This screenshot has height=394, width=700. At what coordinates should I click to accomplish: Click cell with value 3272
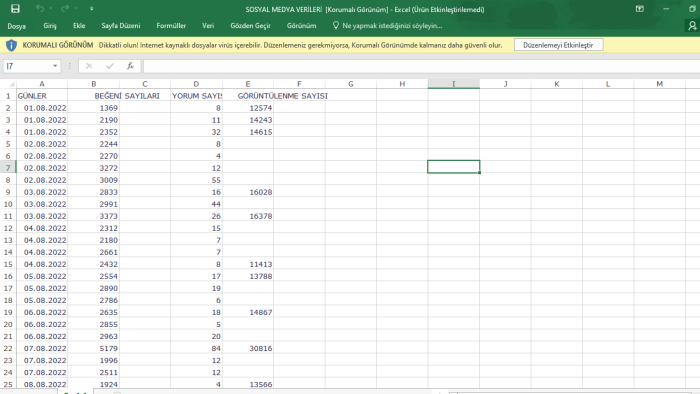pyautogui.click(x=93, y=168)
